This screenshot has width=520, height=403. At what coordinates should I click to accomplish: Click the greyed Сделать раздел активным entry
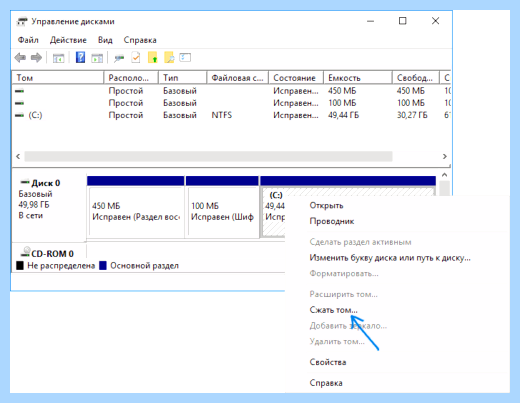[360, 242]
